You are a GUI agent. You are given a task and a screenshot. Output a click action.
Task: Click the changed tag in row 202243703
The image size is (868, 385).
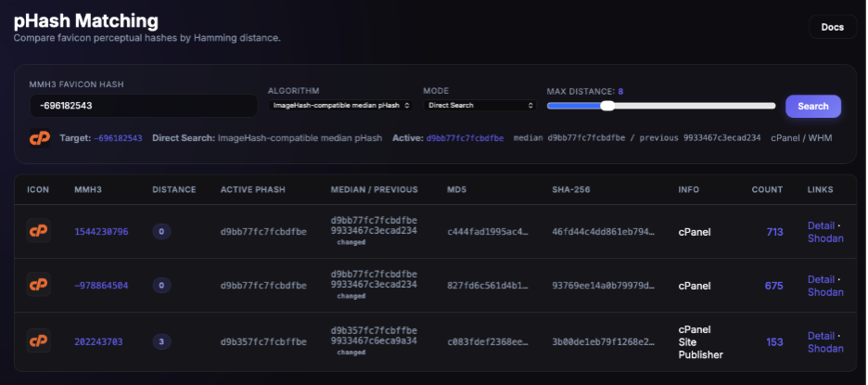click(351, 353)
